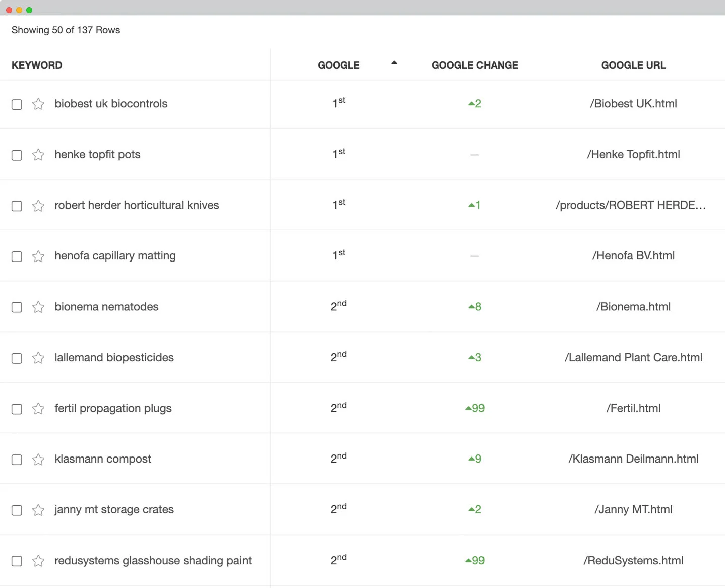Star the bionema nematodes keyword
This screenshot has height=588, width=725.
[x=38, y=307]
